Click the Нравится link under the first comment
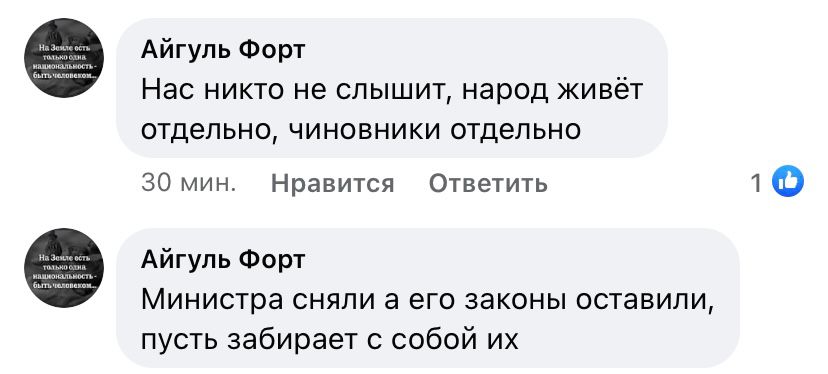 pyautogui.click(x=332, y=184)
